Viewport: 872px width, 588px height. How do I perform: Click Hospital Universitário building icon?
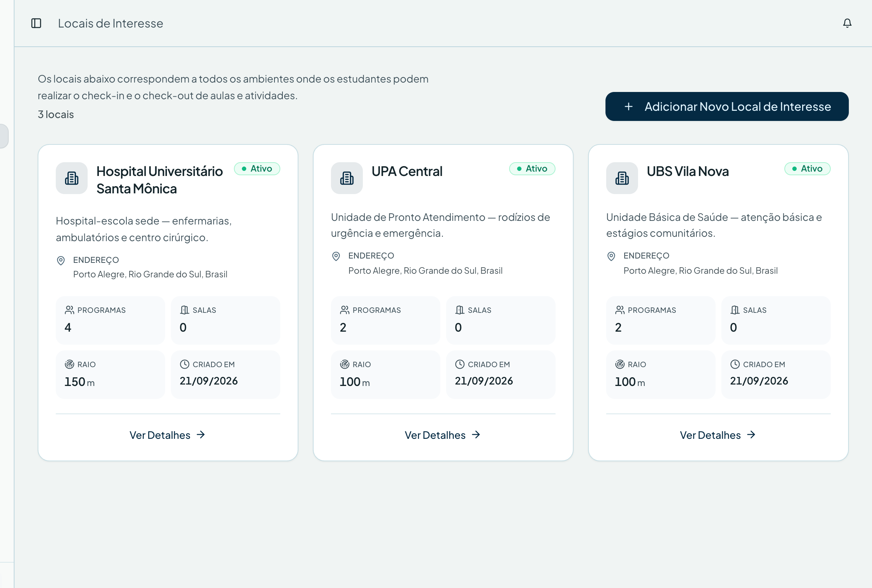pyautogui.click(x=72, y=178)
